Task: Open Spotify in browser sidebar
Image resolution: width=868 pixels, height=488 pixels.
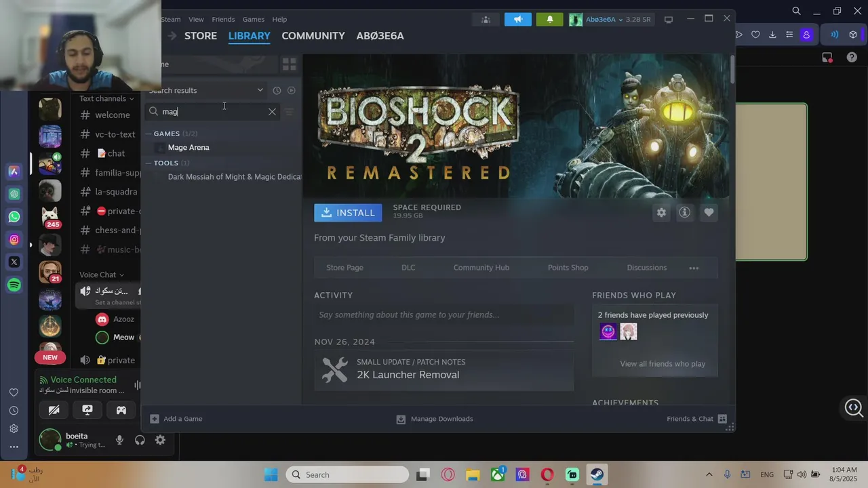Action: tap(14, 285)
